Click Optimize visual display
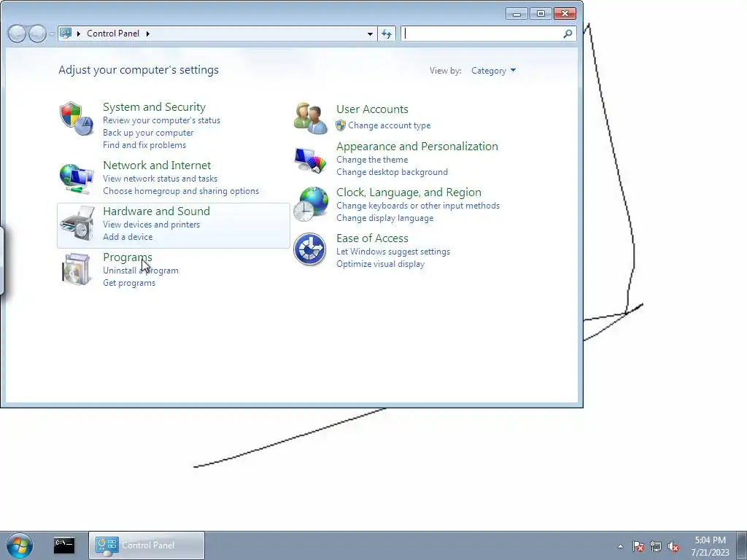The image size is (747, 560). point(380,264)
